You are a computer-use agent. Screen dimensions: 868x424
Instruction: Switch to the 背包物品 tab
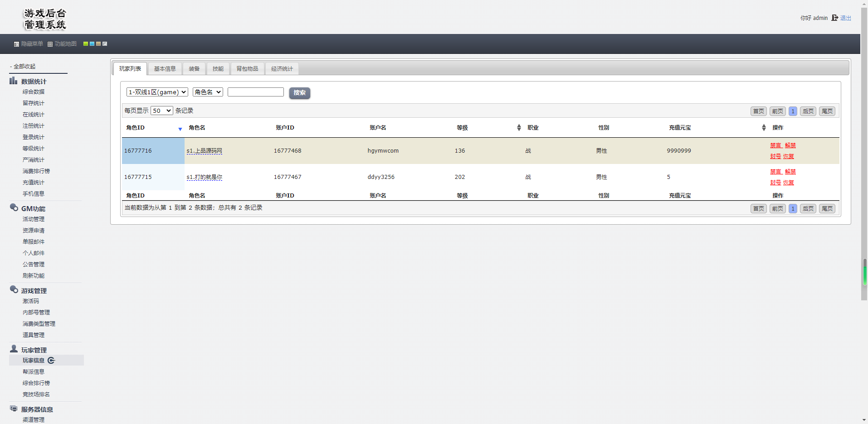247,69
